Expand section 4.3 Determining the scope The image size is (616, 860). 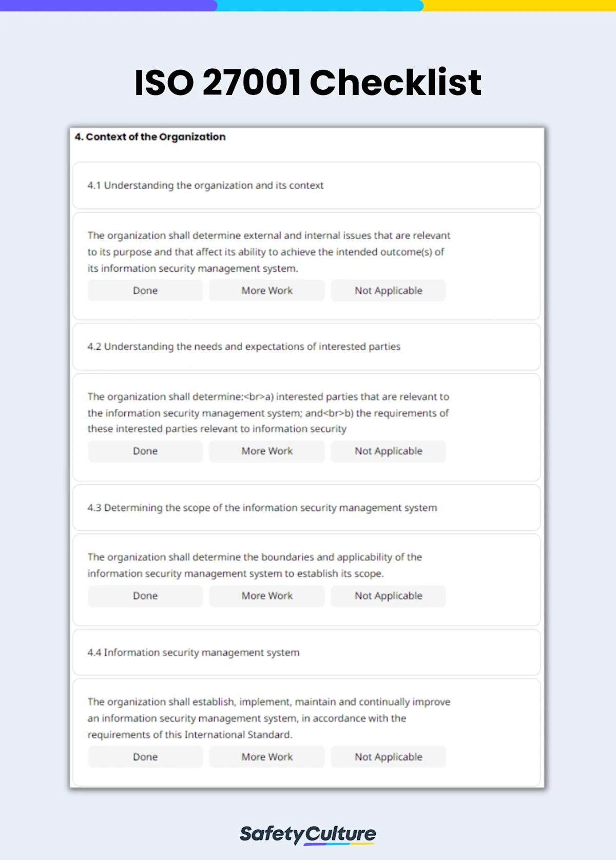pyautogui.click(x=262, y=508)
